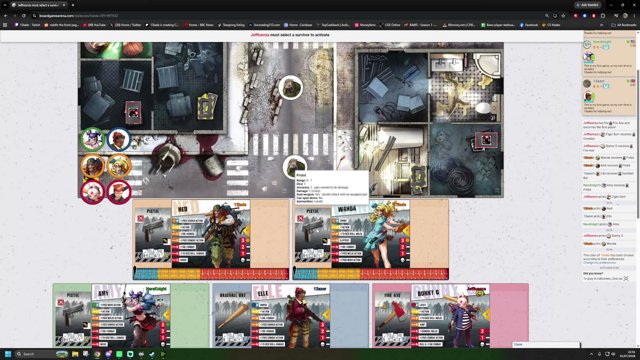Open the Moneyfarm bookmark
This screenshot has width=640, height=360.
coord(365,25)
